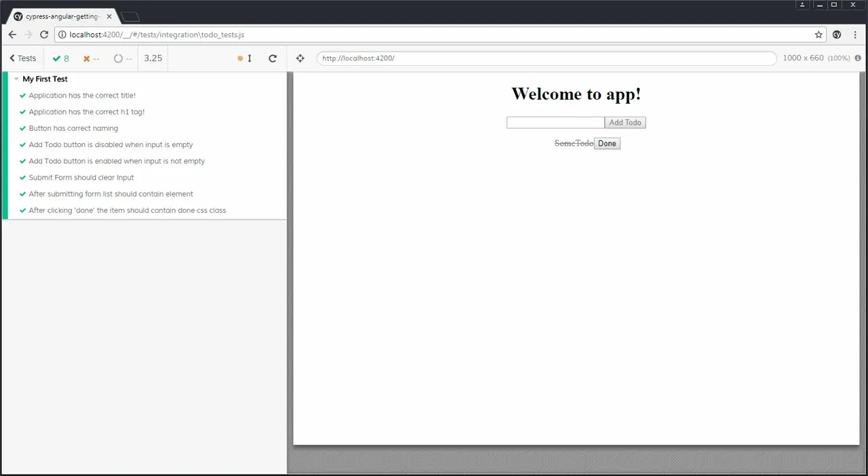Click the Done button next to SomeTodo
Viewport: 868px width, 476px height.
pyautogui.click(x=607, y=144)
